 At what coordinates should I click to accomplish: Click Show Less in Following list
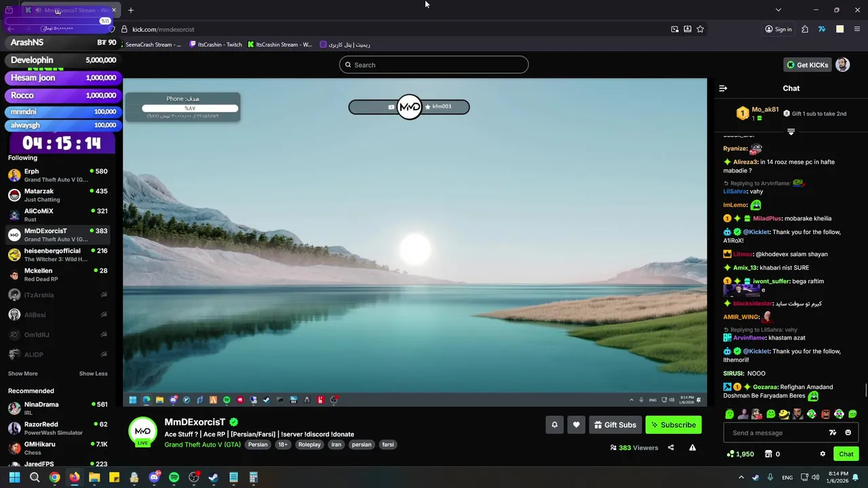(93, 373)
